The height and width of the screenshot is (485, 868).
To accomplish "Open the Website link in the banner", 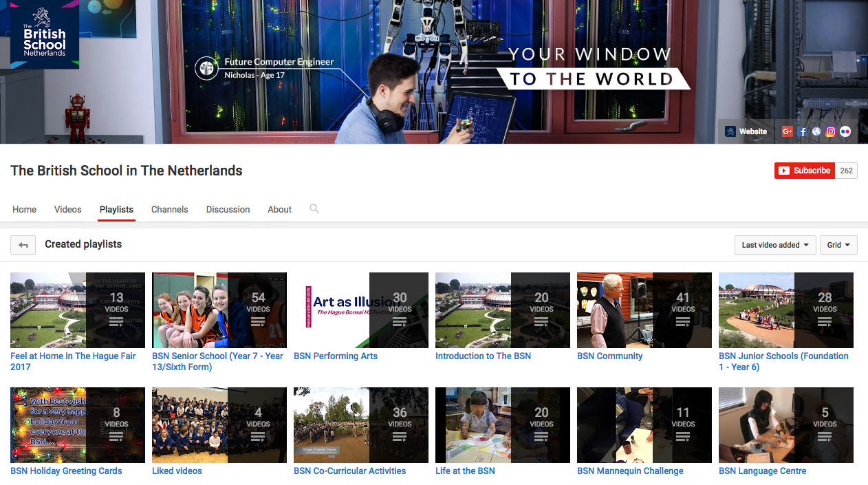I will tap(746, 131).
